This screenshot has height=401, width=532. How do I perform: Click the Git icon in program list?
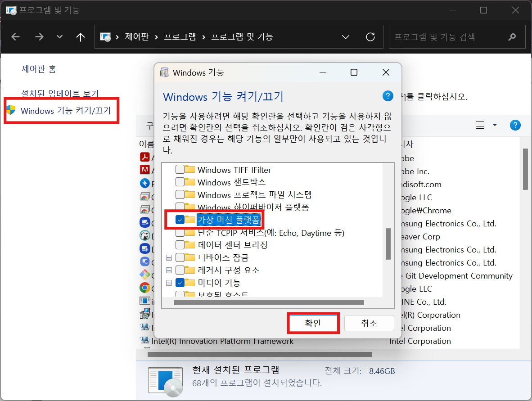point(145,275)
